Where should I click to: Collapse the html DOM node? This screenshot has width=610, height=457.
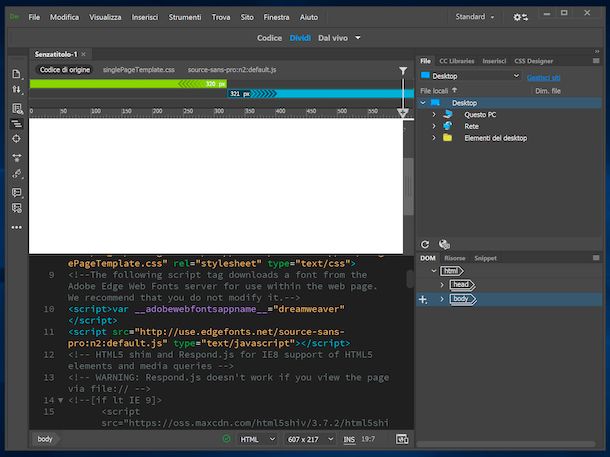click(434, 271)
